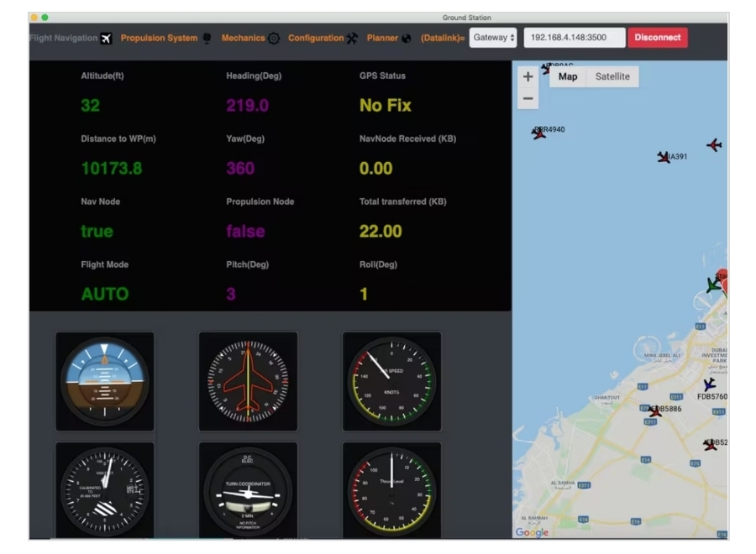Screen dimensions: 756x554
Task: Click the globe icon beside Planner
Action: (x=407, y=39)
